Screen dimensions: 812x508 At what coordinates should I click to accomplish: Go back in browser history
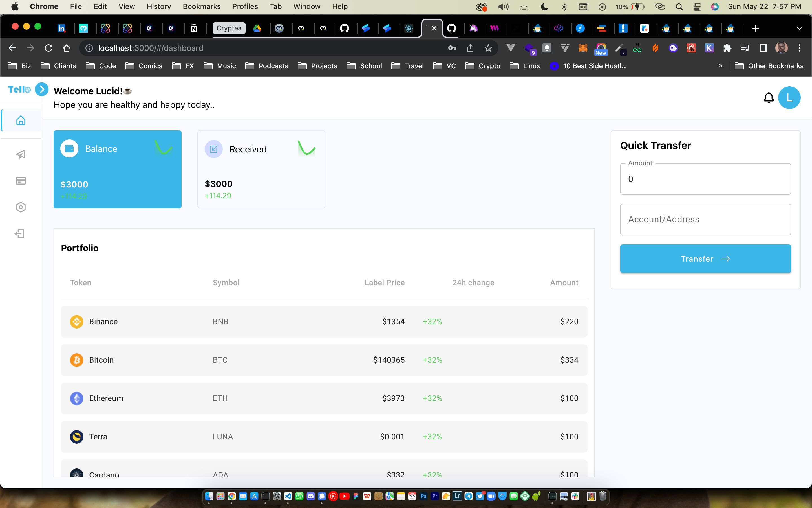pyautogui.click(x=12, y=48)
